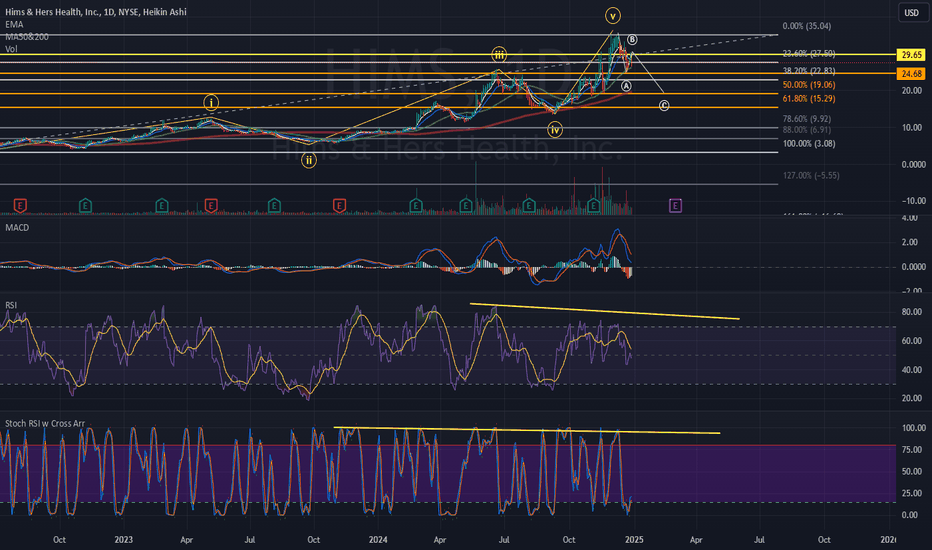The image size is (932, 550).
Task: Click 10.00 on the price scale
Action: pos(914,128)
